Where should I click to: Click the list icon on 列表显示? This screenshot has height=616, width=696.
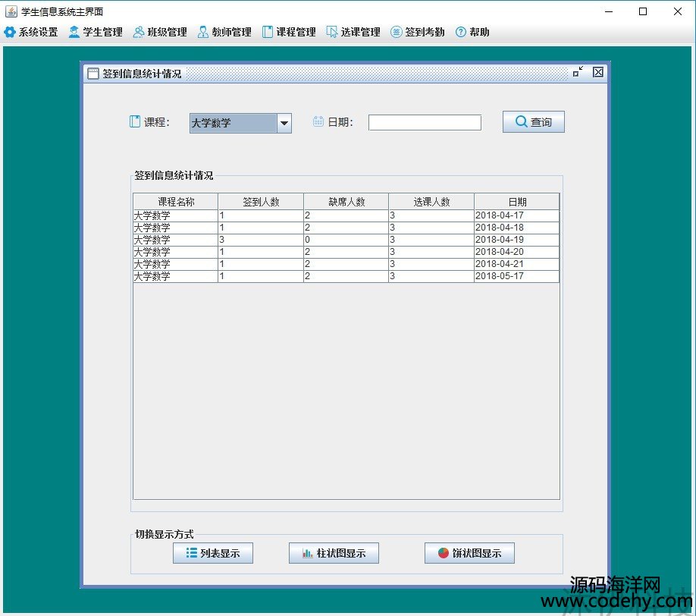click(x=192, y=552)
